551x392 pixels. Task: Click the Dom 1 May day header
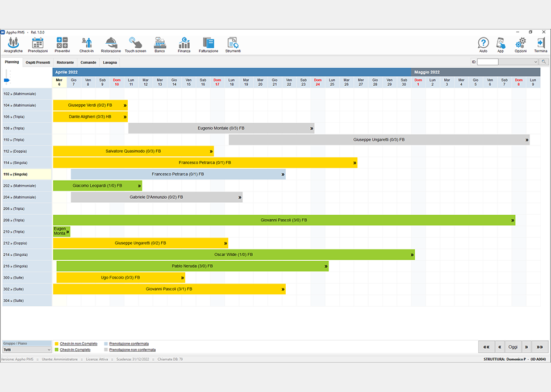pos(418,82)
